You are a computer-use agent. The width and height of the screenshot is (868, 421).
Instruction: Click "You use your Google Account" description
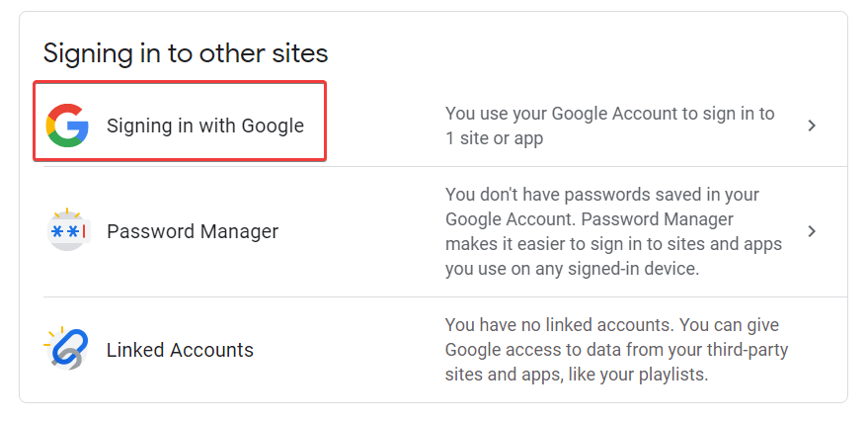[609, 114]
